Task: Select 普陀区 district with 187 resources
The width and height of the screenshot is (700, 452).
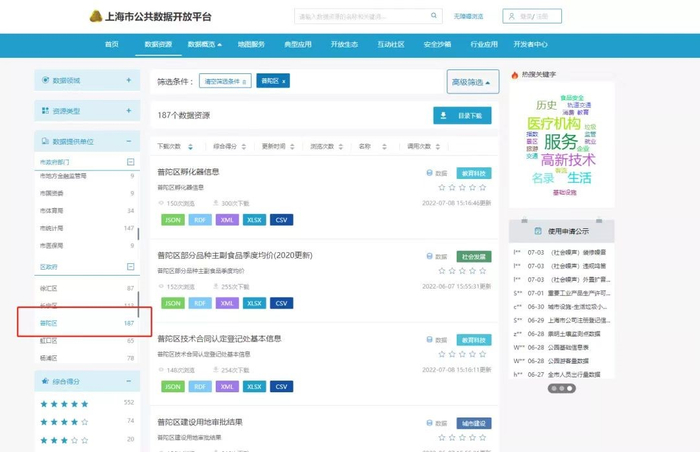Action: click(x=87, y=323)
